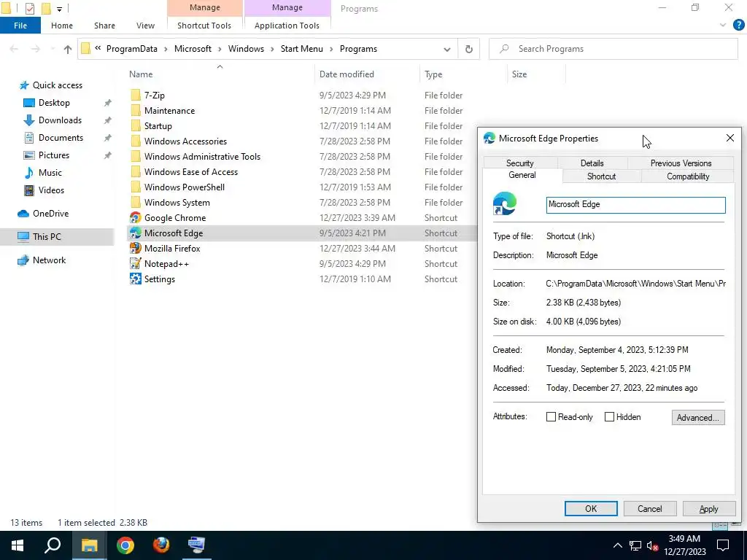The image size is (747, 560).
Task: Open the notification center icon
Action: [723, 545]
